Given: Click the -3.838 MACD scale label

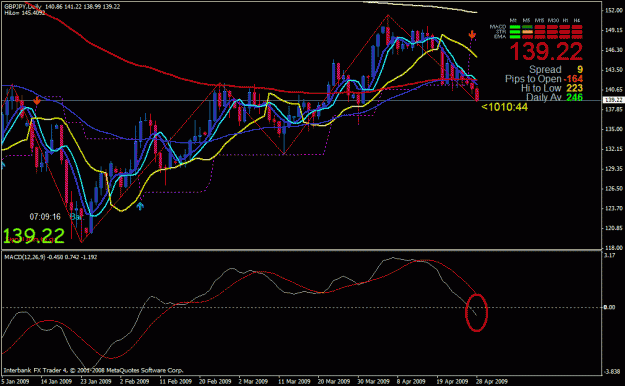Looking at the screenshot, I should [612, 371].
